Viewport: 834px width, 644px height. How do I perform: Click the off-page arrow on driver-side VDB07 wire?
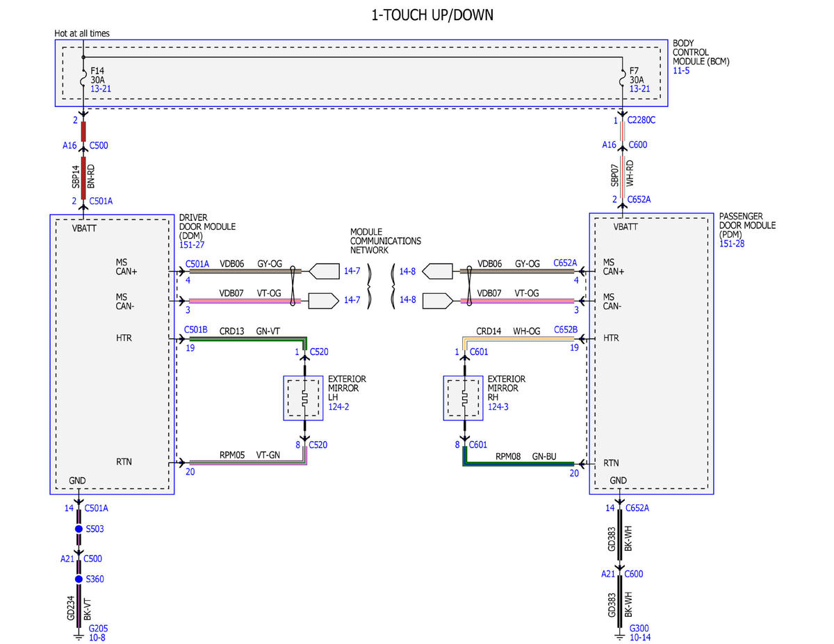click(323, 301)
